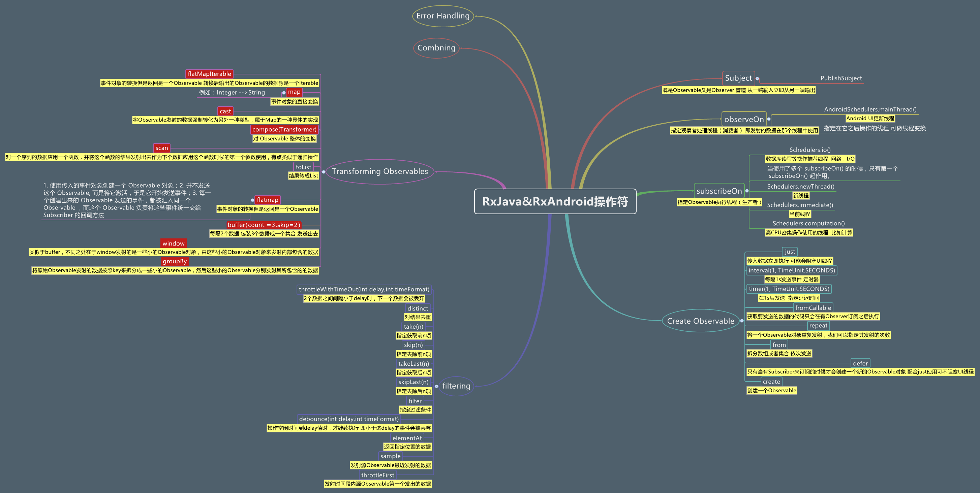Click the '新线程' yellow note
The width and height of the screenshot is (980, 493).
801,196
